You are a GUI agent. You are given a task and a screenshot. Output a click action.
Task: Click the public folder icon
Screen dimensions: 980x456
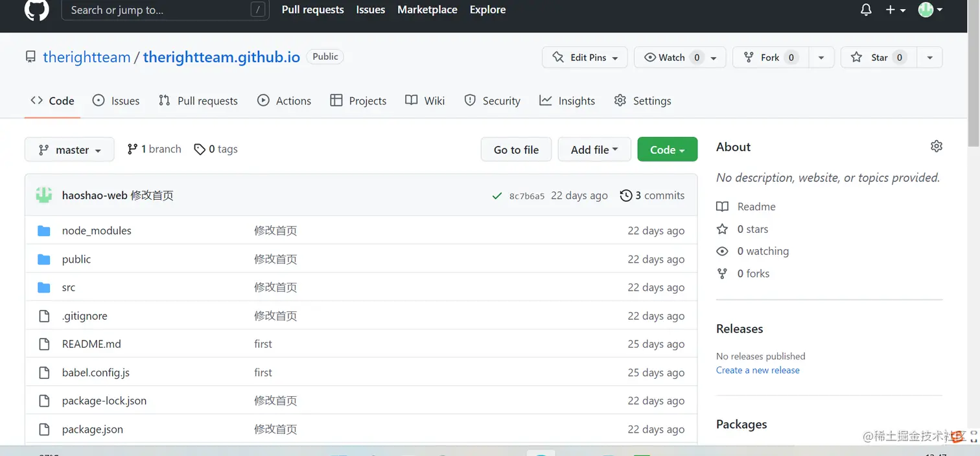tap(44, 259)
